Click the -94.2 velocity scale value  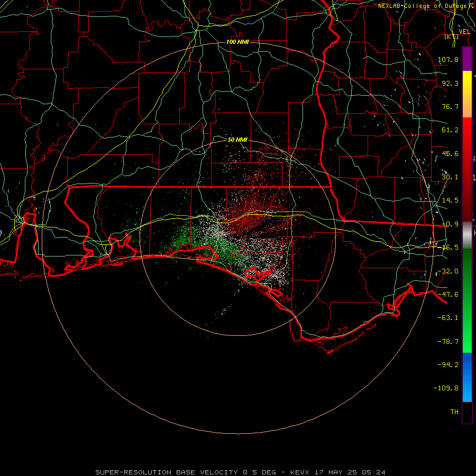448,365
